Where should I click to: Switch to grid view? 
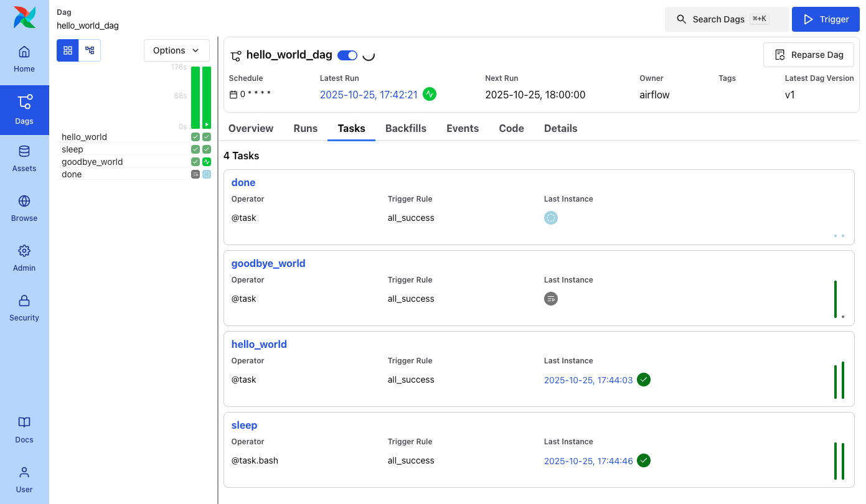pyautogui.click(x=68, y=50)
